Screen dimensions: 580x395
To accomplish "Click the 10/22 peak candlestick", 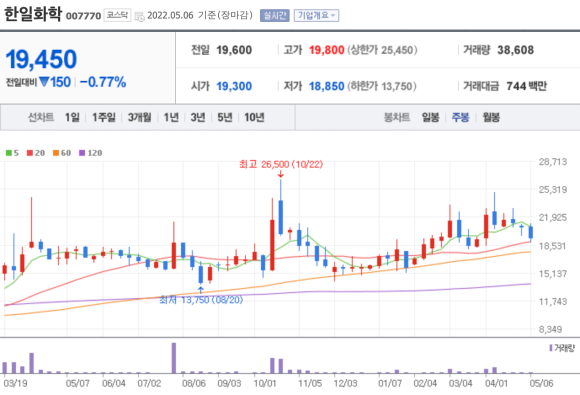I will coord(281,208).
